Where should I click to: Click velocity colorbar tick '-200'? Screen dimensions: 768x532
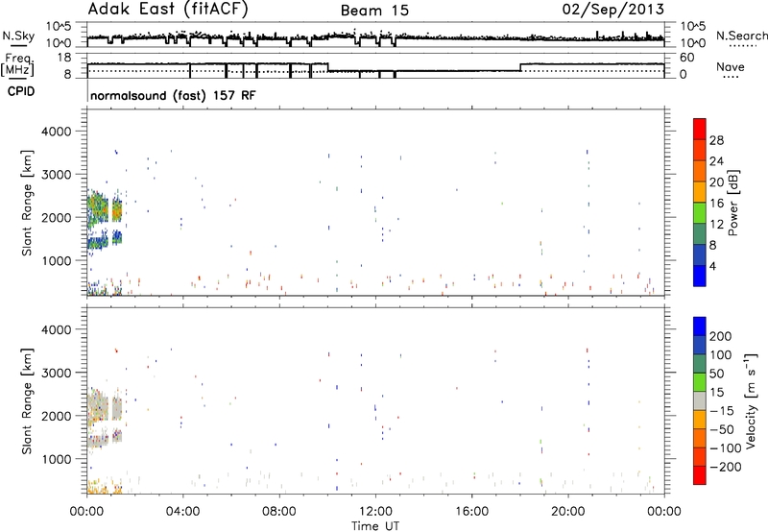tap(726, 467)
